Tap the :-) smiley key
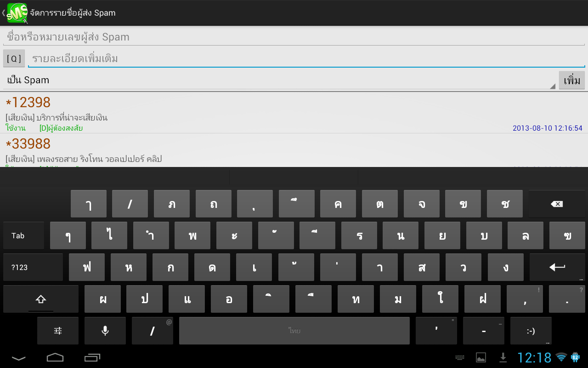Screen dimensions: 588x368 point(531,331)
